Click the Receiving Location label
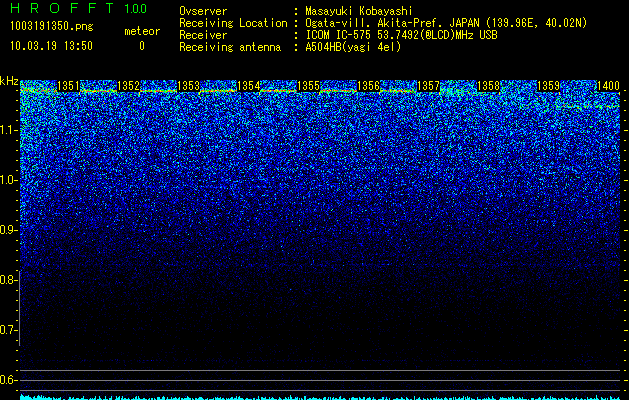Viewport: 629px width, 400px height. 233,23
